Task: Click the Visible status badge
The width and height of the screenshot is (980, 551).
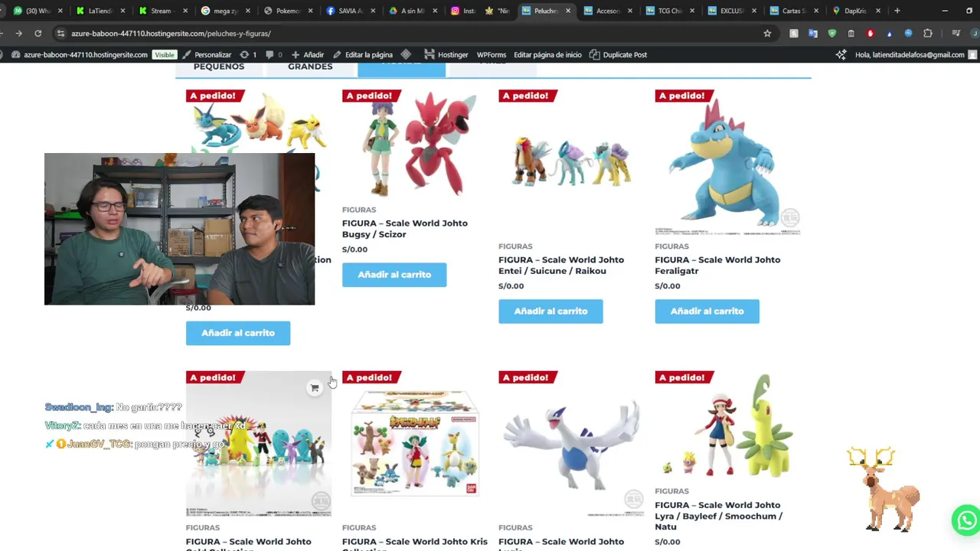Action: [164, 55]
